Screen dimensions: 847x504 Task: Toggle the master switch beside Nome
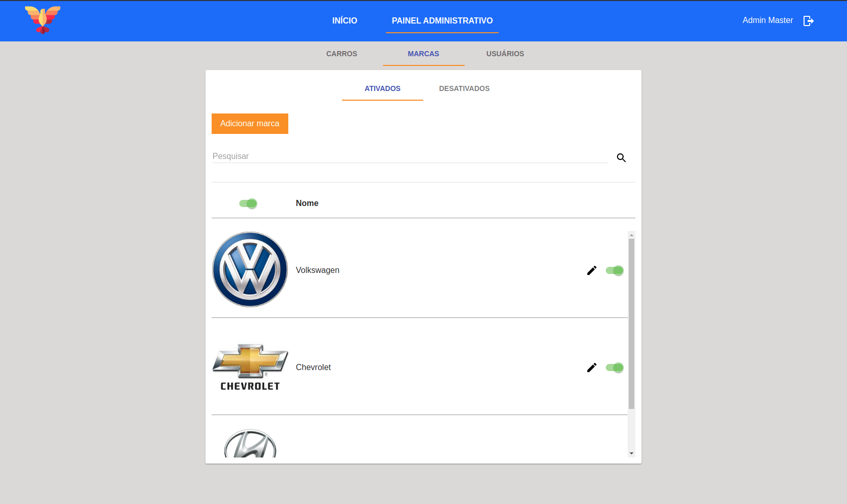pyautogui.click(x=248, y=203)
